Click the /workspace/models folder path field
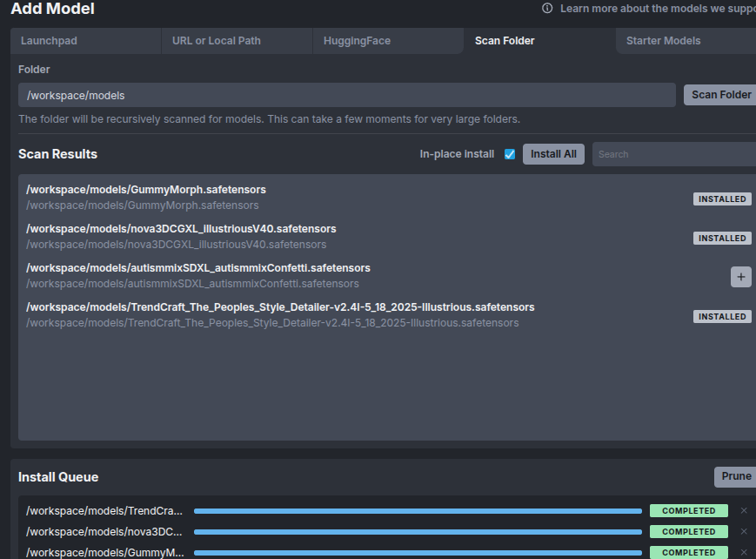This screenshot has height=559, width=756. point(346,95)
